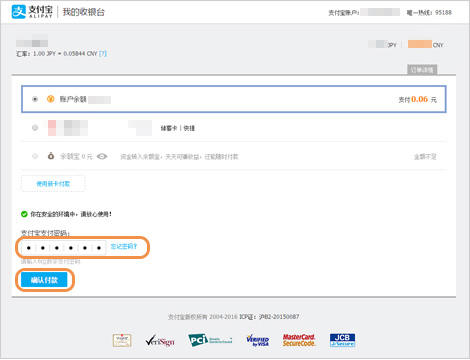Click the 金额不足 insufficient balance text
The width and height of the screenshot is (470, 360).
coord(425,157)
